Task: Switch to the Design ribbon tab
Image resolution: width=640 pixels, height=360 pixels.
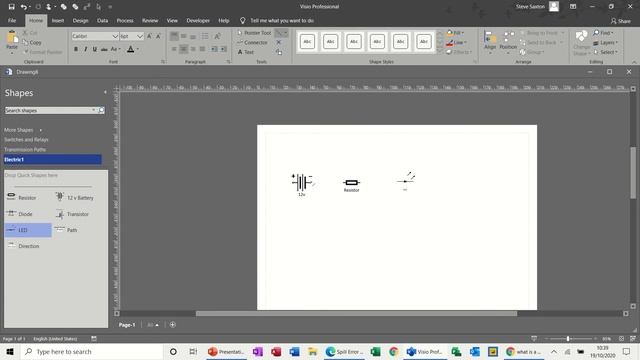Action: pos(80,20)
